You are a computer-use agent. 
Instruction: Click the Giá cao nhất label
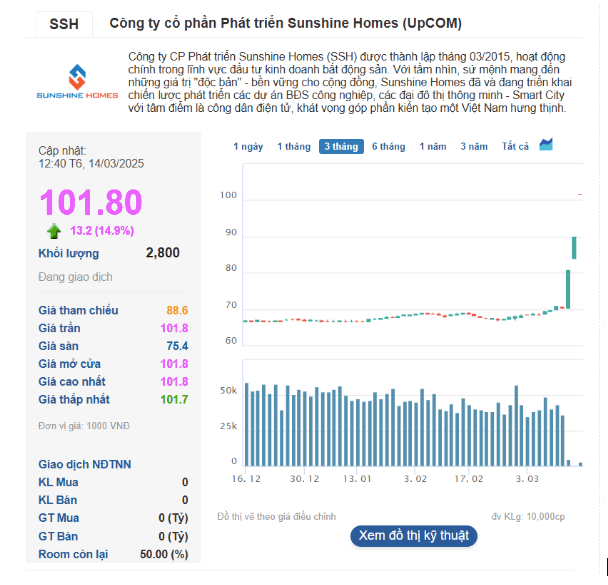(x=72, y=382)
